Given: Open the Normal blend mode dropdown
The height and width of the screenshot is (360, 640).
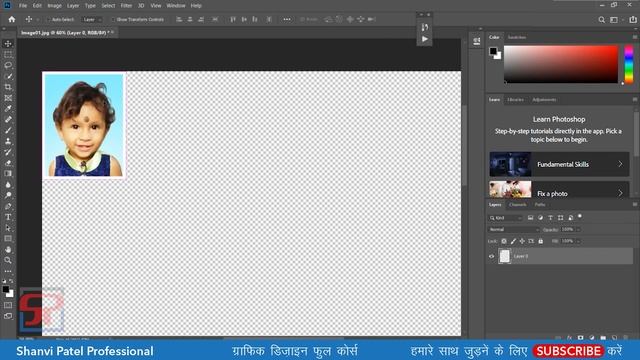Looking at the screenshot, I should click(514, 229).
